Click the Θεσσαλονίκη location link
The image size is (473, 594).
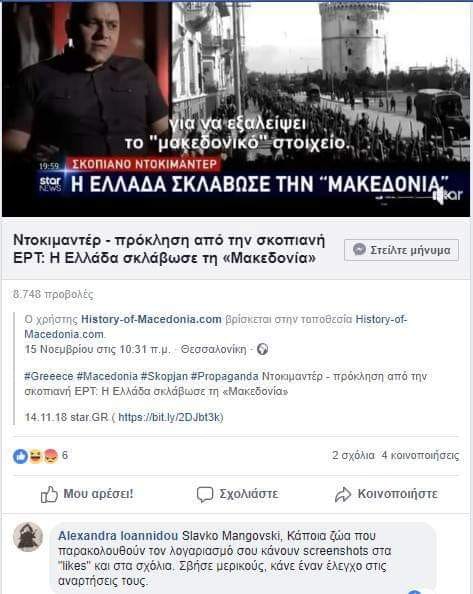[213, 349]
